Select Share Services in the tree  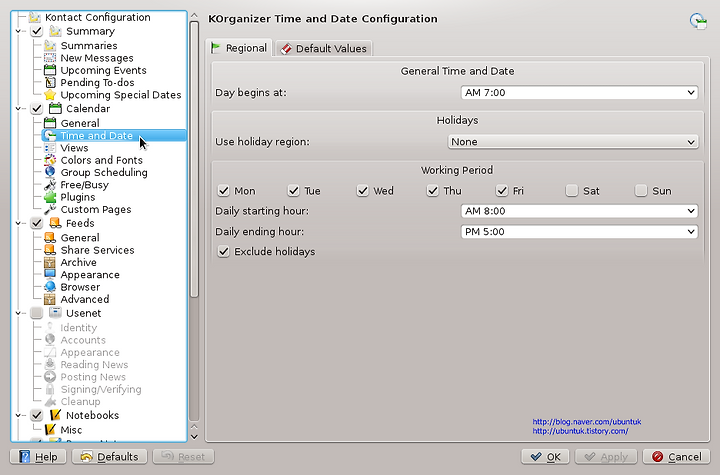(97, 250)
